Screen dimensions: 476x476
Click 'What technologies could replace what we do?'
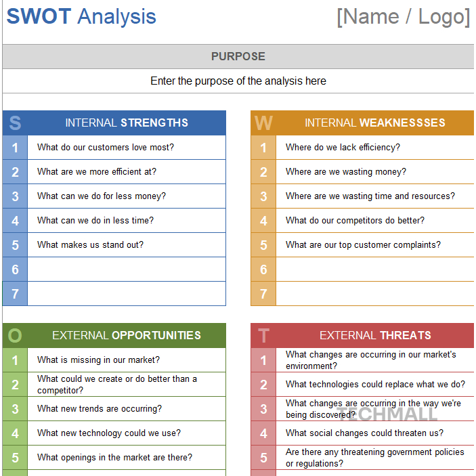point(375,385)
